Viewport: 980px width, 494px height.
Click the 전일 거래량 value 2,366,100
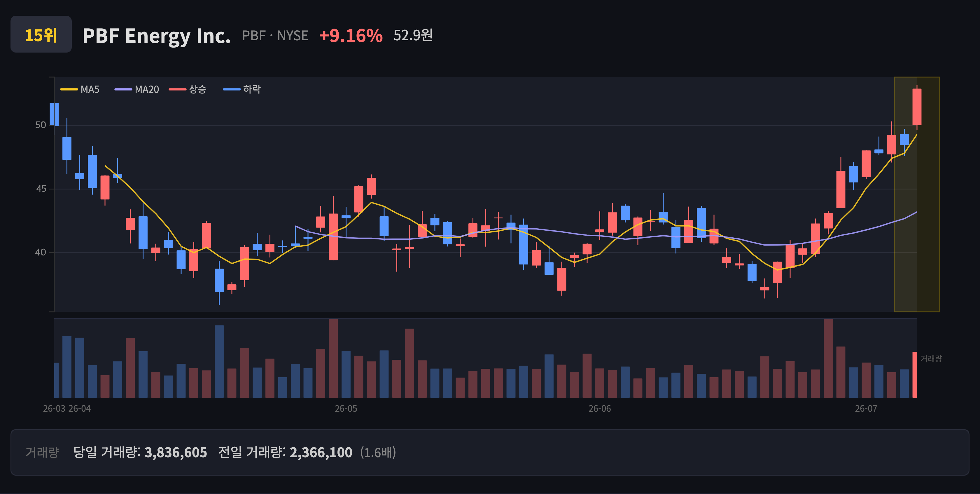(321, 453)
